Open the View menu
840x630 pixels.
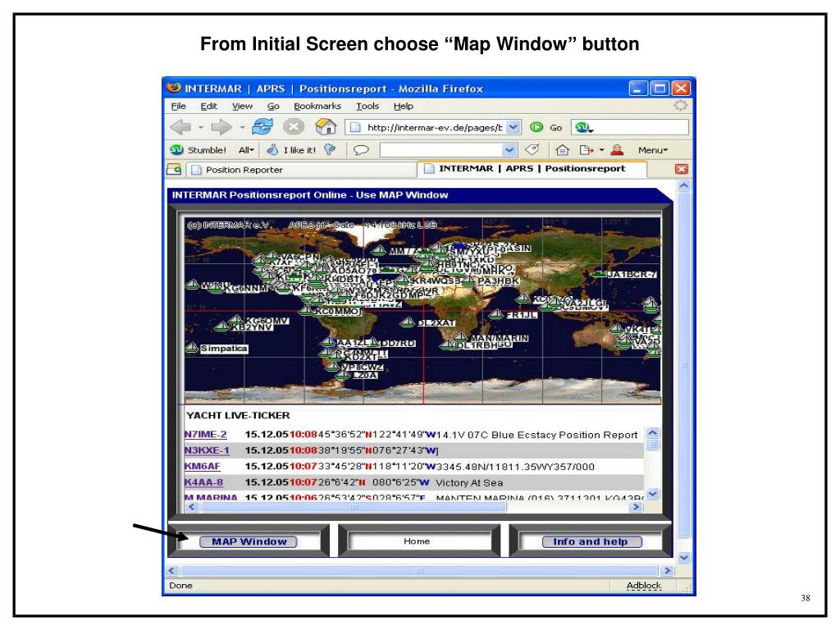tap(242, 106)
